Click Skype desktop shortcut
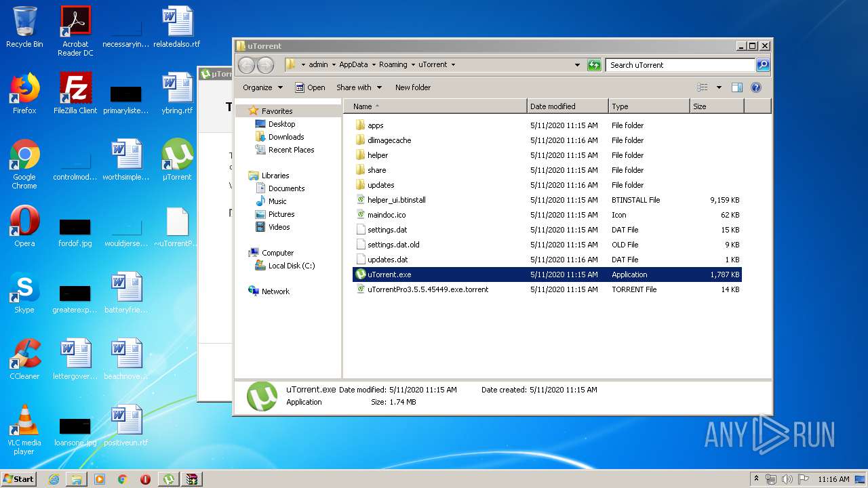 coord(24,293)
